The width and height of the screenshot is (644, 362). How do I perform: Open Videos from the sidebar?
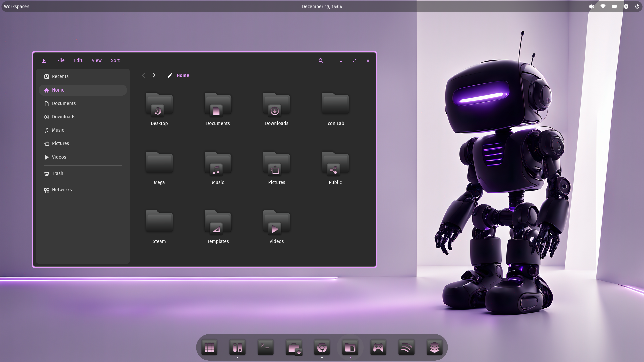click(x=83, y=157)
